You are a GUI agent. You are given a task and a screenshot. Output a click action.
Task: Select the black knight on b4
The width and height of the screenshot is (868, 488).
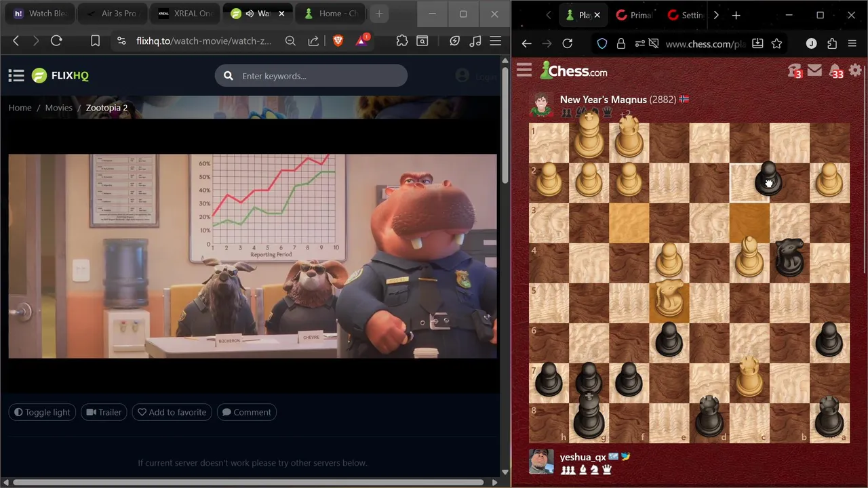789,258
